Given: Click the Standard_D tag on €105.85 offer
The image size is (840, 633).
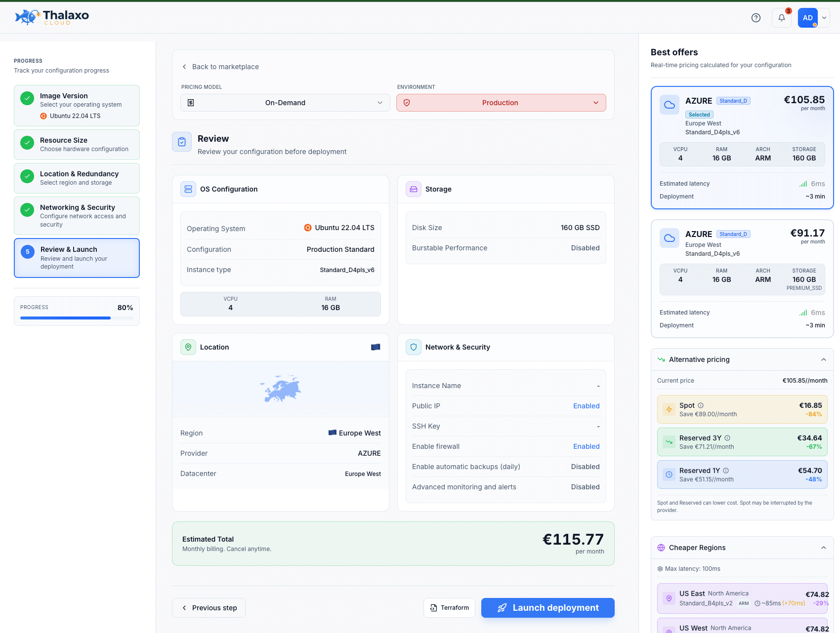Looking at the screenshot, I should click(x=733, y=101).
